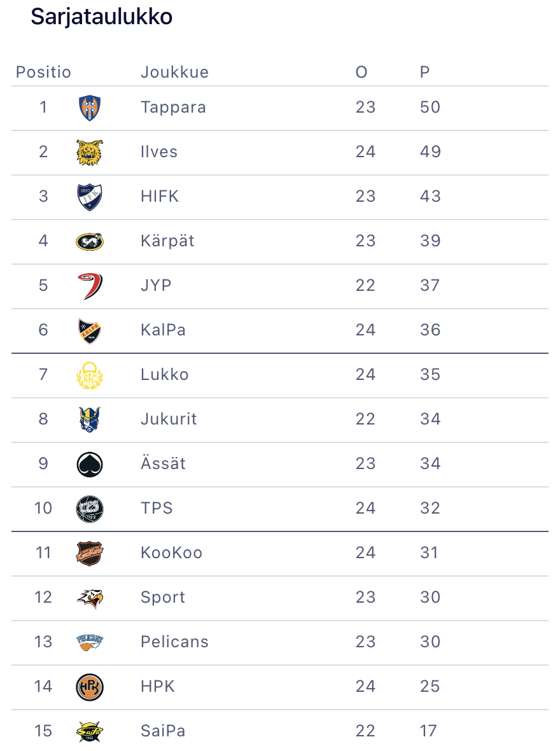Click the O column header

click(361, 72)
